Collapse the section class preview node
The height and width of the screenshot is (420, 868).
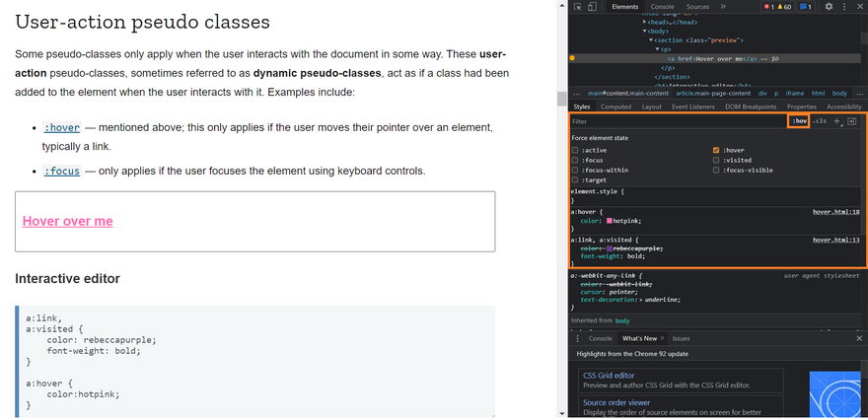[x=652, y=39]
